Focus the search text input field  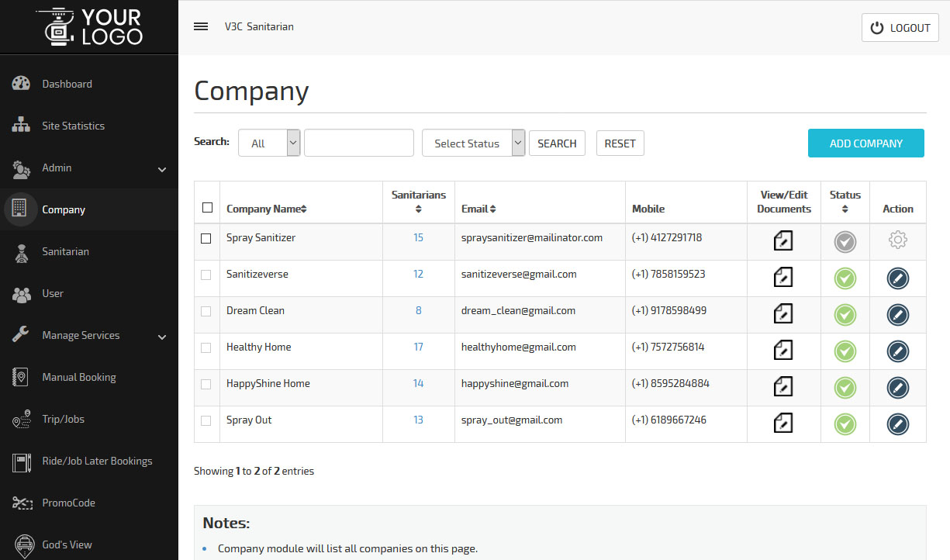(359, 143)
